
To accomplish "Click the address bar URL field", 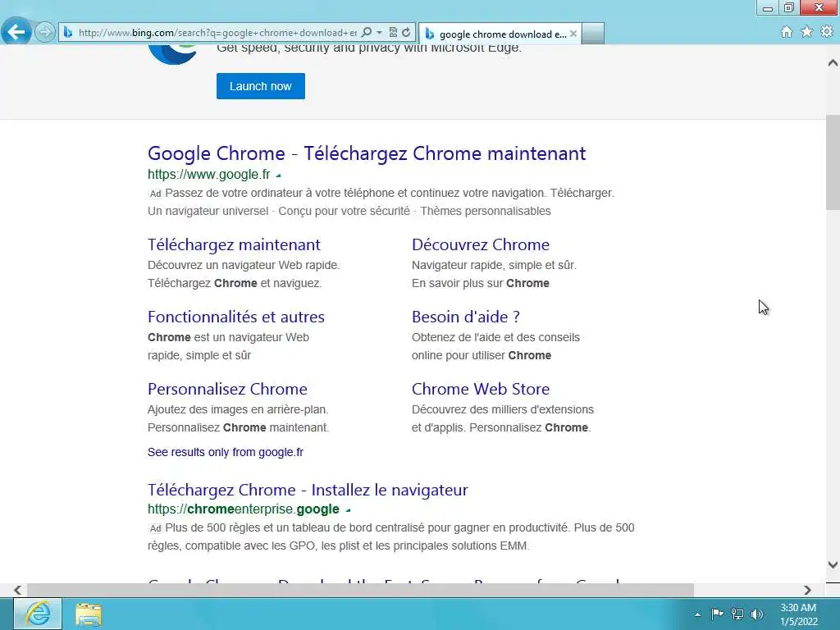I will click(x=217, y=33).
